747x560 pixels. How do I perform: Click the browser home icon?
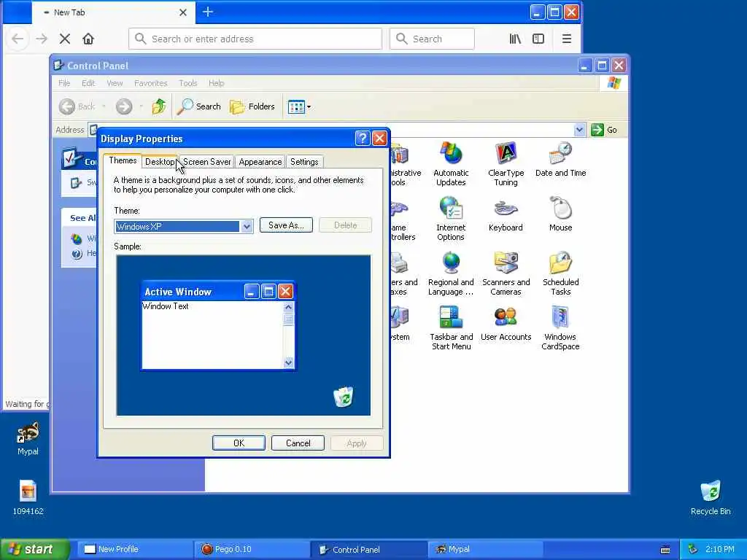click(88, 39)
